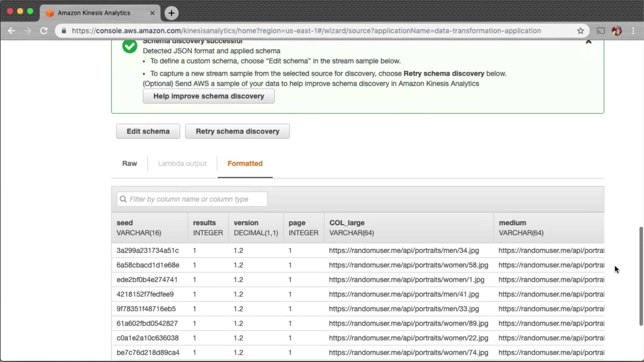Open the Lambda output tab
Viewport: 644px width, 362px height.
pos(182,164)
